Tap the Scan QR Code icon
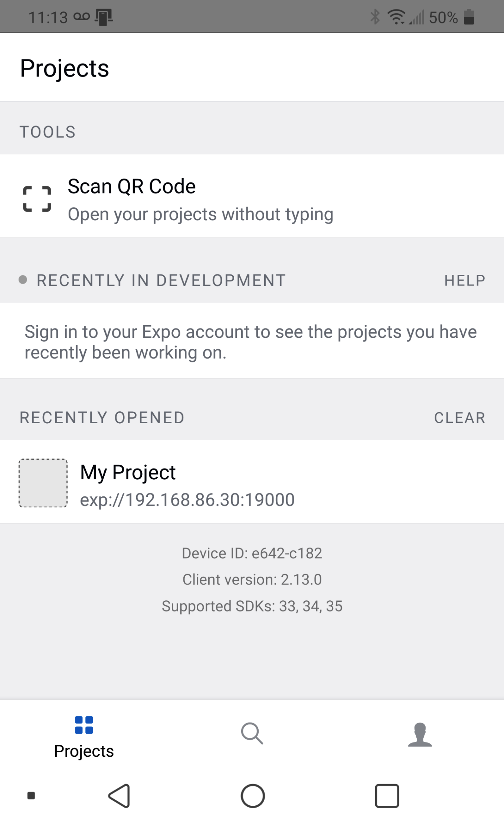This screenshot has width=504, height=825. tap(37, 199)
